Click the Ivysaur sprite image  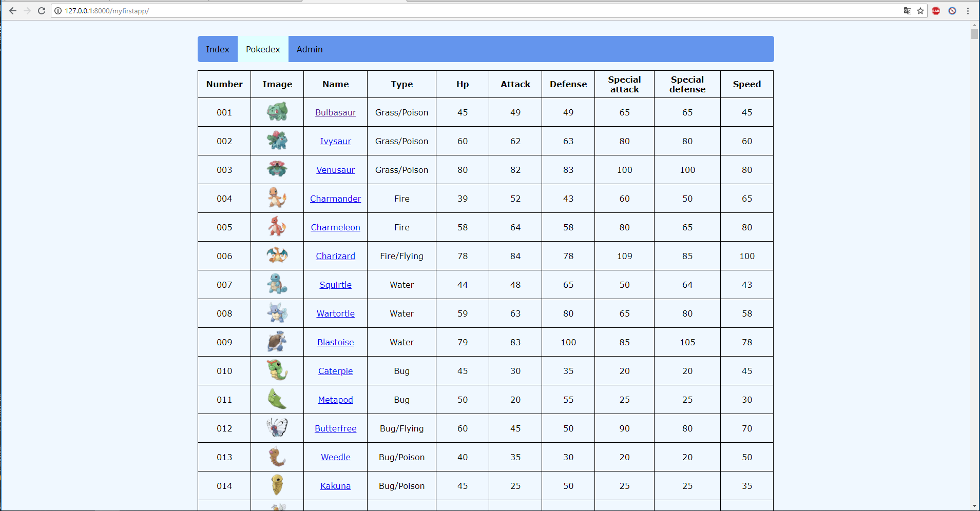(277, 140)
